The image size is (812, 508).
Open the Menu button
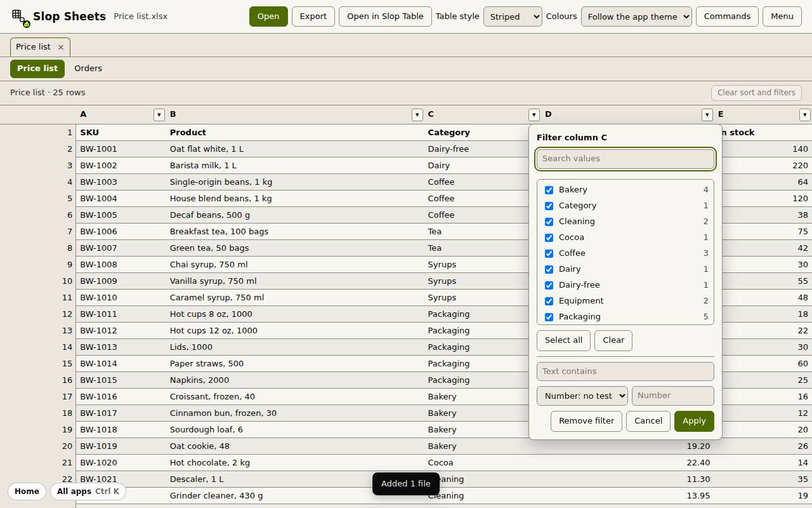[782, 17]
